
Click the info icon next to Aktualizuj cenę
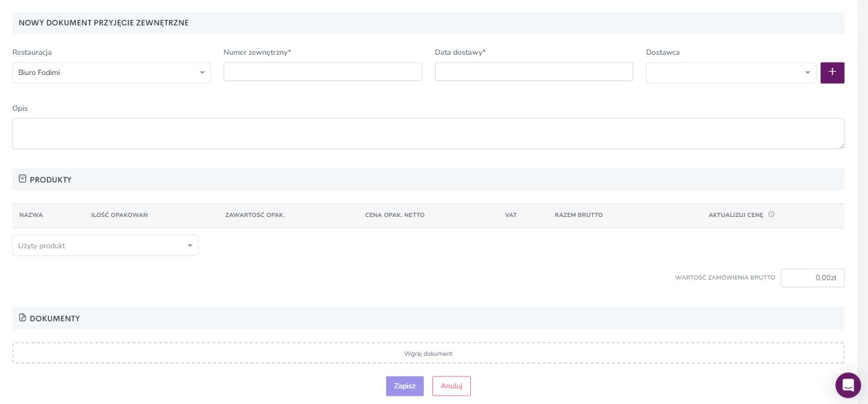point(771,214)
